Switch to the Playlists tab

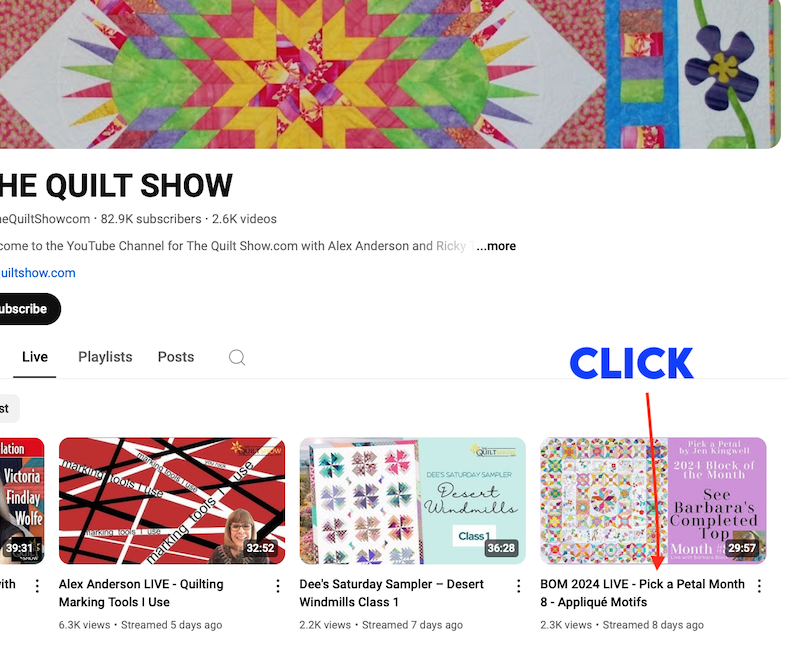point(105,357)
